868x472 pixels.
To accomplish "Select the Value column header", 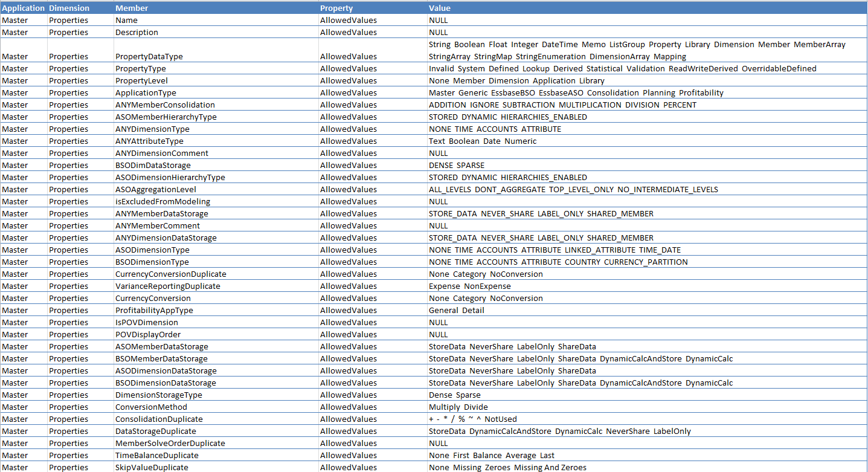I will click(647, 8).
